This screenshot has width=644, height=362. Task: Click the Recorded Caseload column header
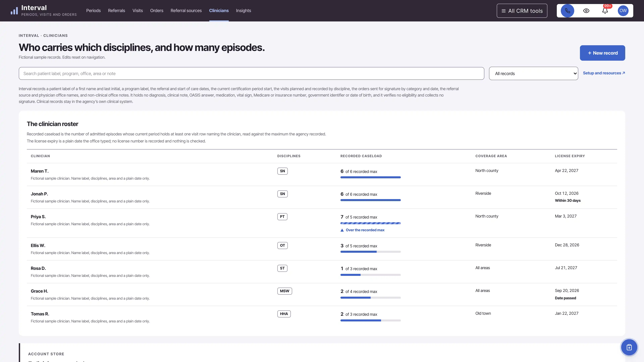click(361, 156)
